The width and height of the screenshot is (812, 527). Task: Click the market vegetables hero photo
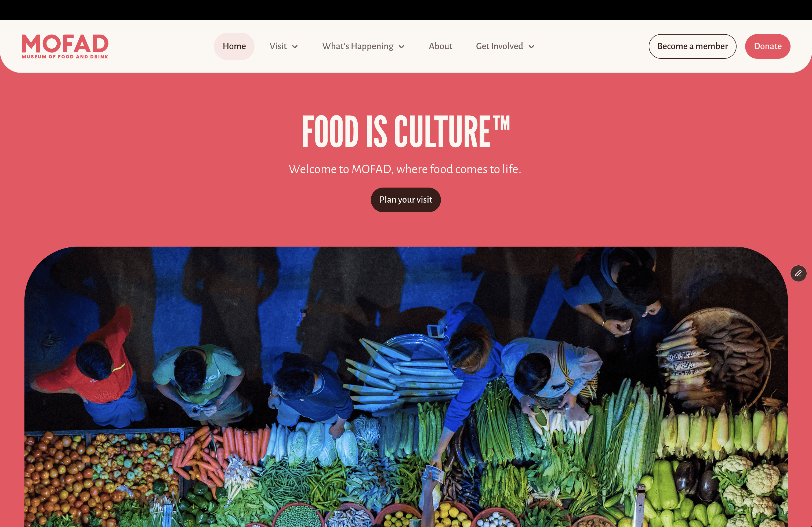click(x=406, y=387)
